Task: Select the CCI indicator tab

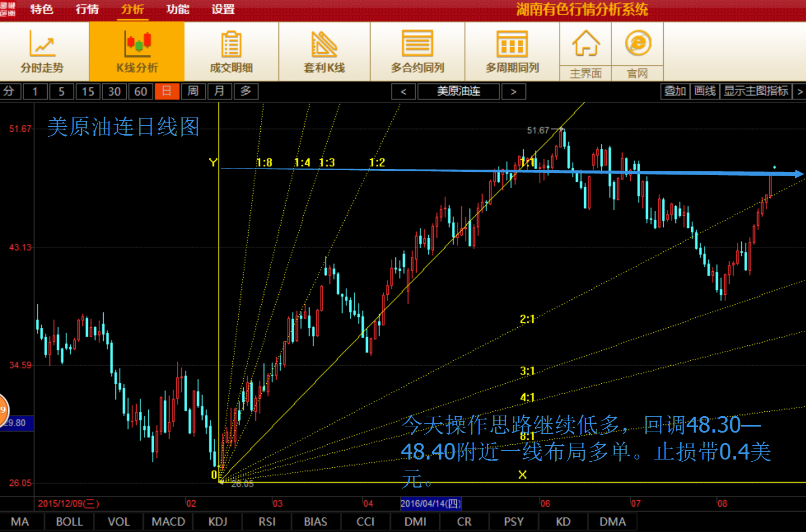Action: point(365,522)
